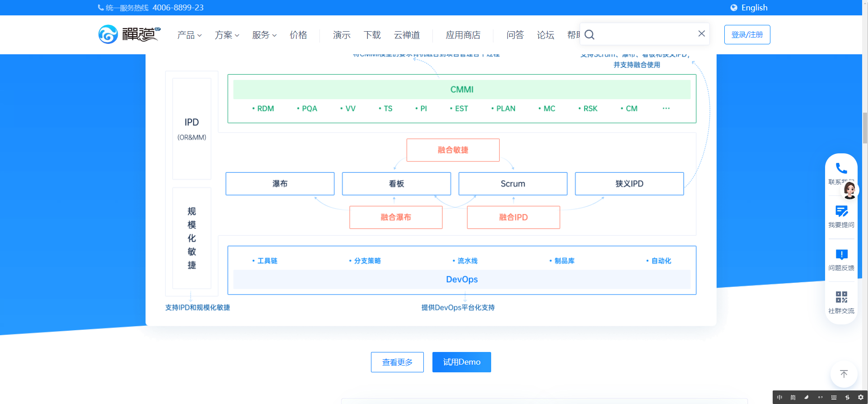Click the 我要提问 ask-question icon

coord(841,211)
